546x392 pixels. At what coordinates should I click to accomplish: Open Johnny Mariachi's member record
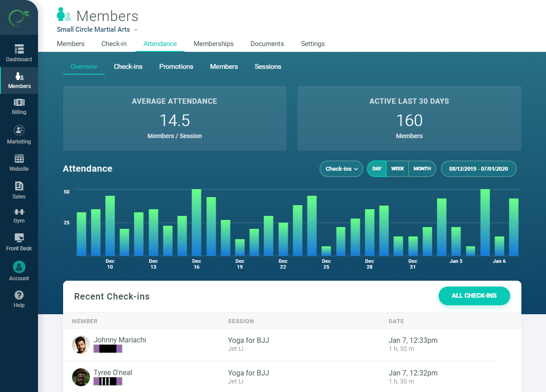[120, 340]
